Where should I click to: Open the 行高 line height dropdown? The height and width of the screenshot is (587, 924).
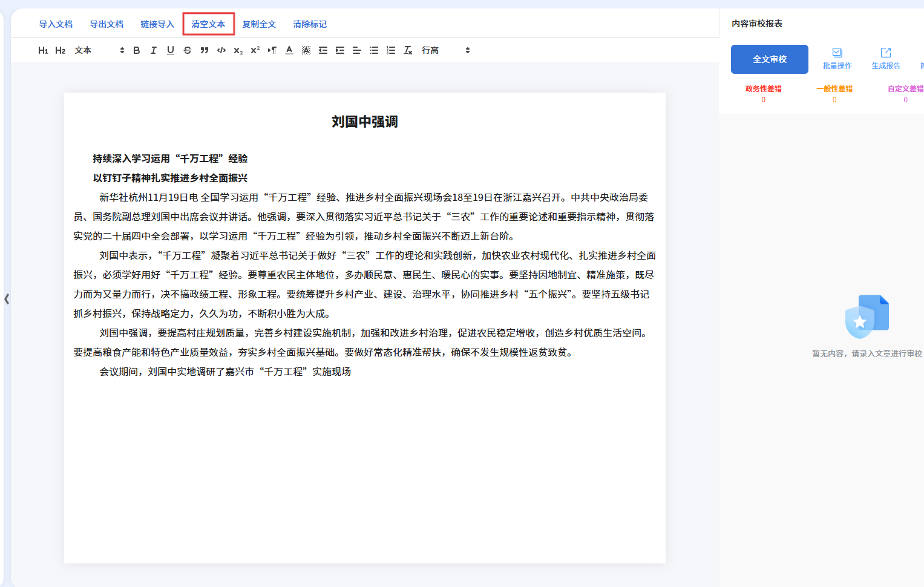[x=446, y=50]
